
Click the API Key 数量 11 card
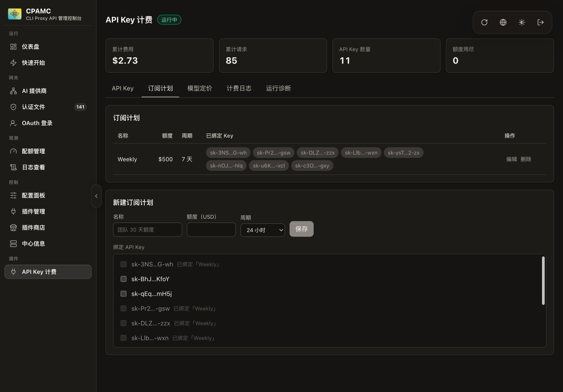coord(386,56)
